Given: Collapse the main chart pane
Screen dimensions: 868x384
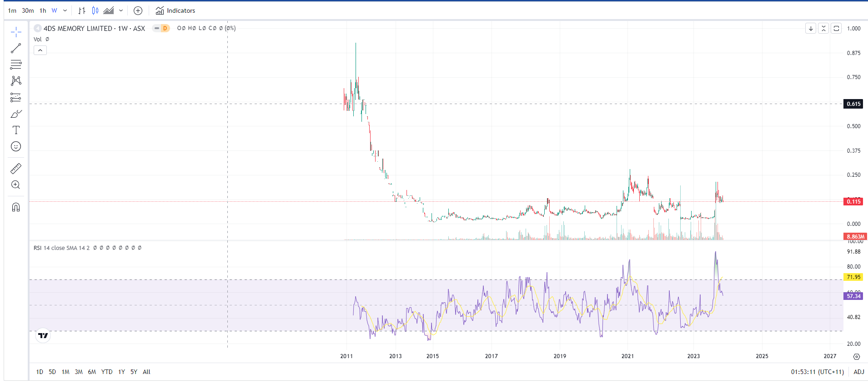Looking at the screenshot, I should pos(823,28).
